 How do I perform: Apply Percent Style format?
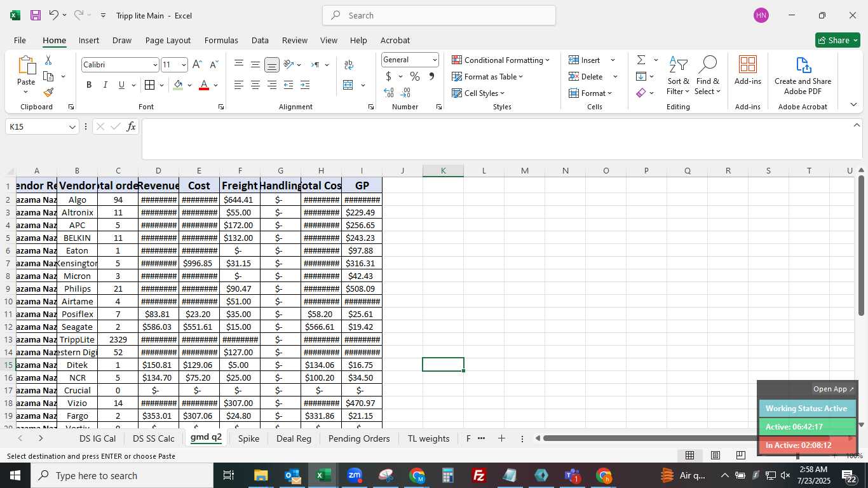tap(415, 76)
